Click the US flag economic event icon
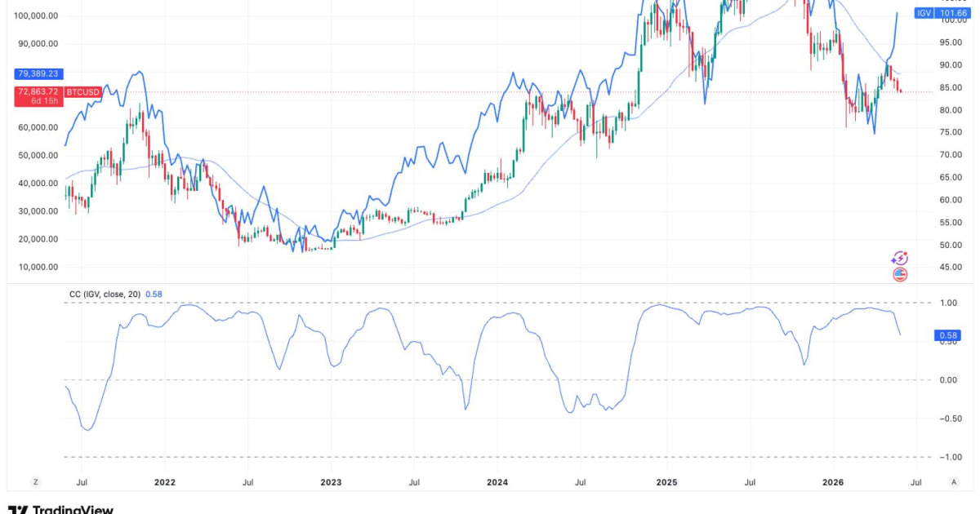This screenshot has height=514, width=980. pos(900,275)
